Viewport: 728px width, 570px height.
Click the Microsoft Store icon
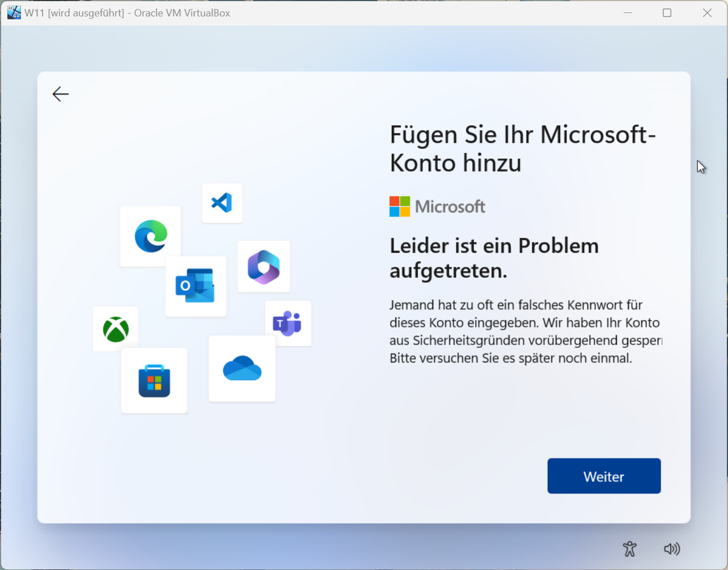(154, 380)
